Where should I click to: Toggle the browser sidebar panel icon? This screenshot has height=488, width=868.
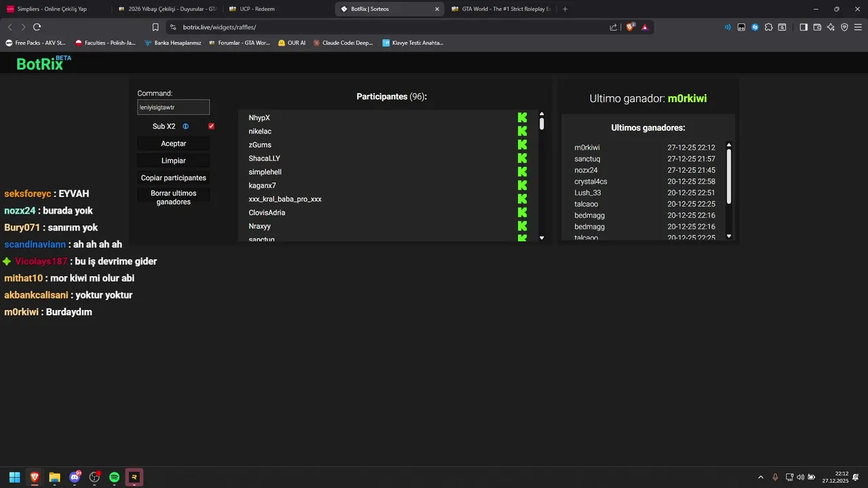click(804, 27)
